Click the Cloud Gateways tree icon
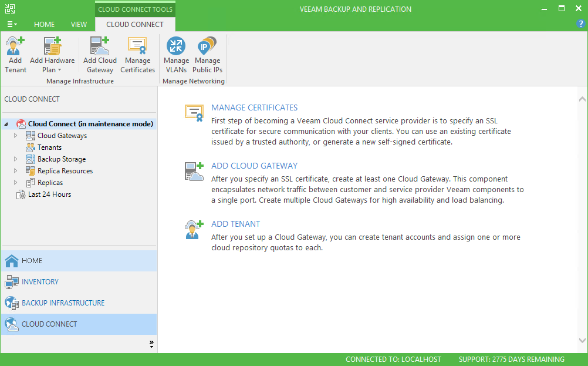The width and height of the screenshot is (588, 366). coord(31,136)
